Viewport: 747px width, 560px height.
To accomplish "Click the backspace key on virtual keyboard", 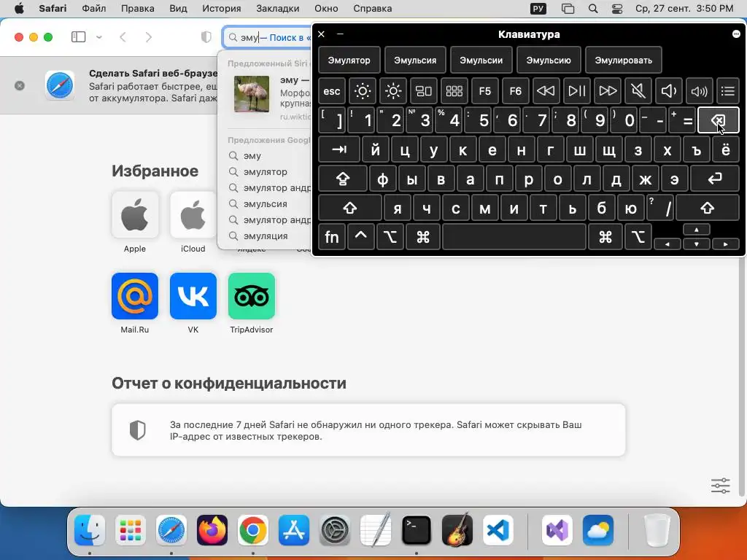I will pyautogui.click(x=718, y=120).
